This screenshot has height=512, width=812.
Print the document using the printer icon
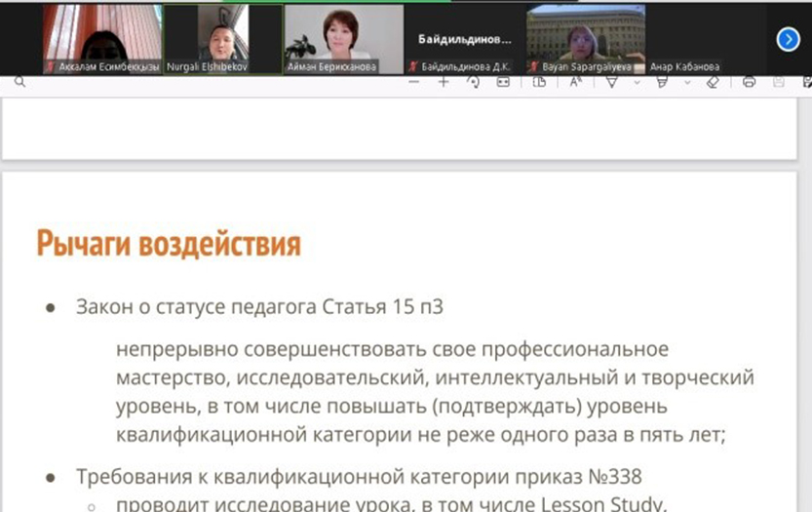point(749,83)
